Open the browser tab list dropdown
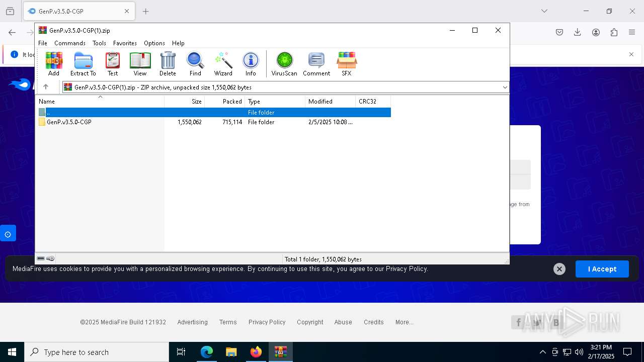Screen dimensions: 644x362 tap(544, 11)
